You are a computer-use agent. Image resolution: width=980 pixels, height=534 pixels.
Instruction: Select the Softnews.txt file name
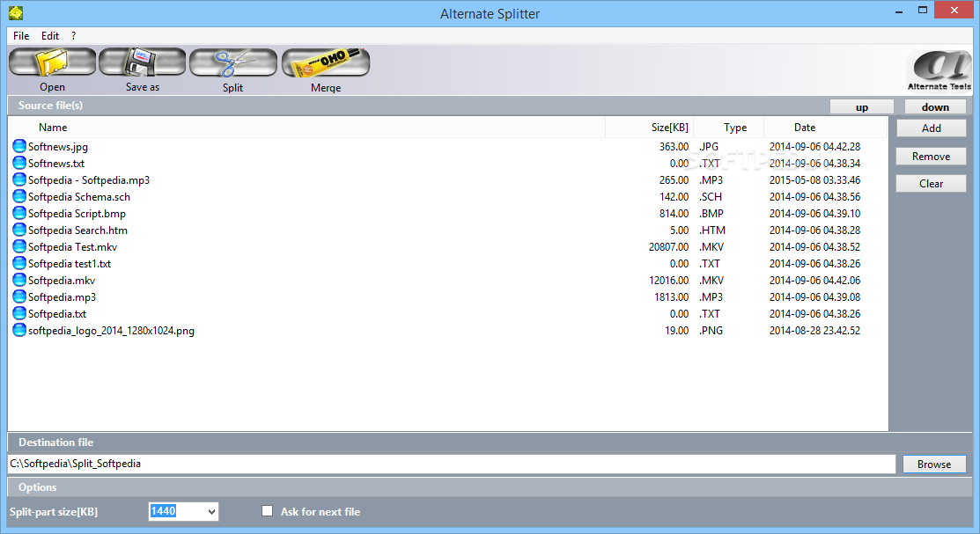(56, 164)
